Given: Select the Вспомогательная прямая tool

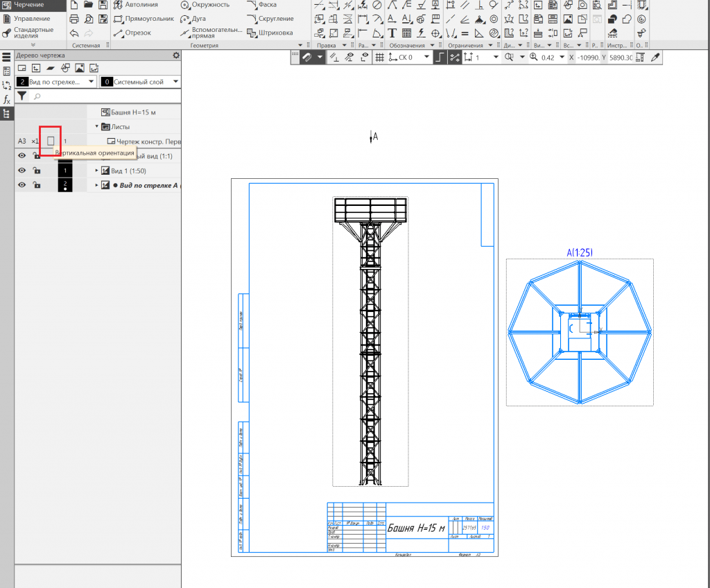Looking at the screenshot, I should 211,33.
